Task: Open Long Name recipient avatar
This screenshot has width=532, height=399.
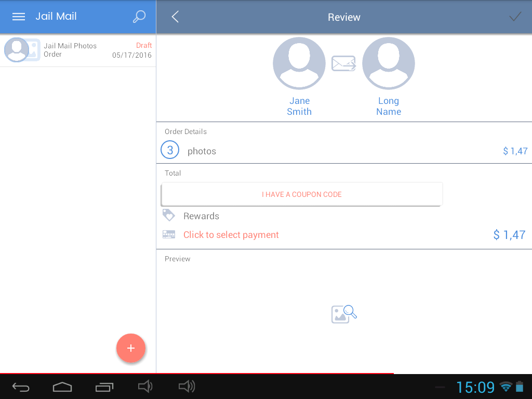Action: point(389,63)
